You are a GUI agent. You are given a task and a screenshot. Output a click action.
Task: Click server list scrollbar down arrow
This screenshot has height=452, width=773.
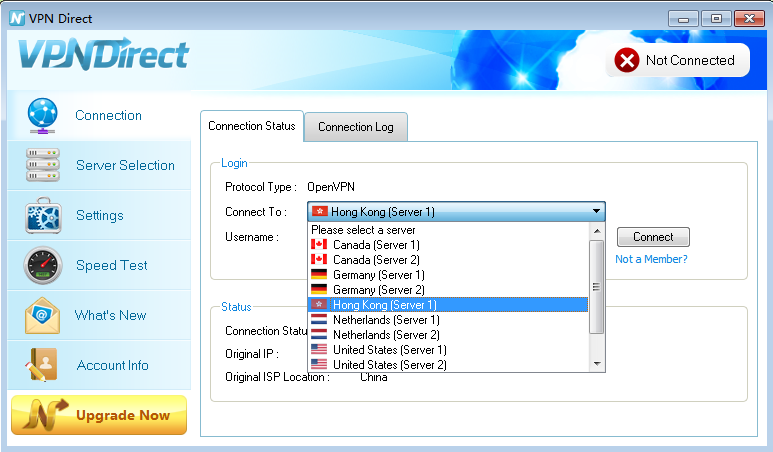597,364
